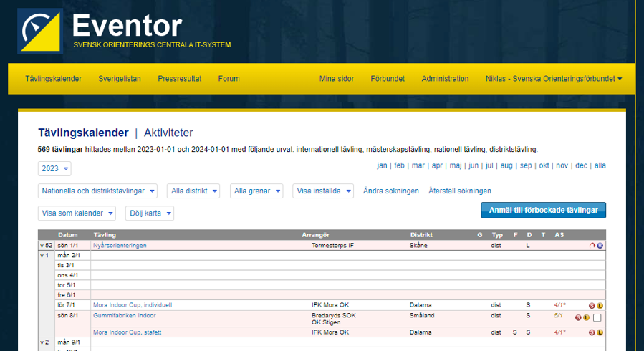Click the Småland district cell
644x351 pixels.
422,315
